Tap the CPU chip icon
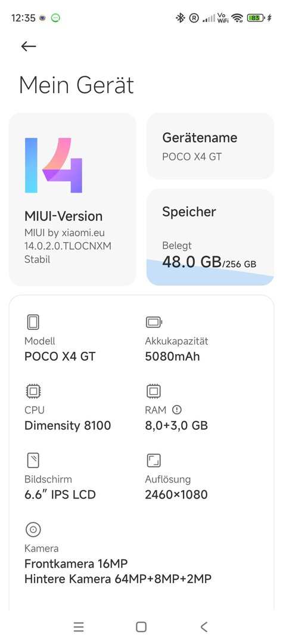283x644 pixels. (x=33, y=391)
